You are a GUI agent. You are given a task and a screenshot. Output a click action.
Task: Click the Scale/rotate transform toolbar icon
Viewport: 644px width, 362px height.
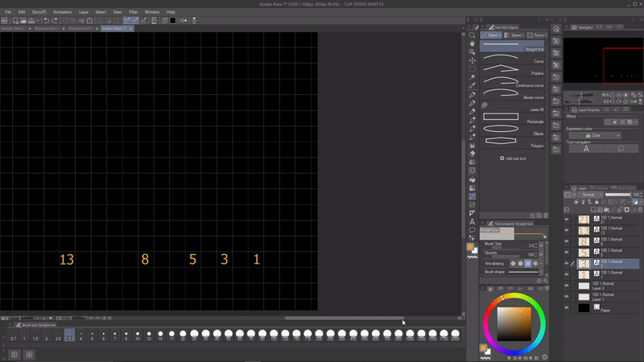pos(89,21)
